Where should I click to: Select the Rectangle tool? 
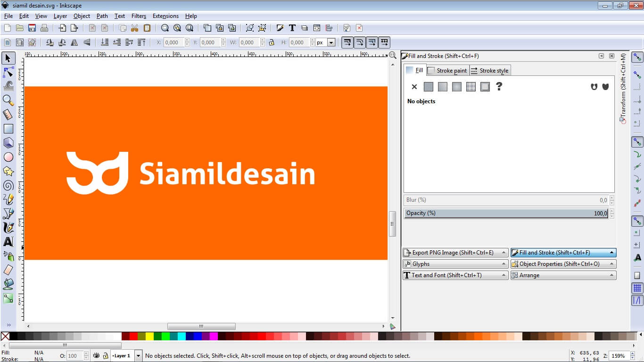[x=8, y=128]
